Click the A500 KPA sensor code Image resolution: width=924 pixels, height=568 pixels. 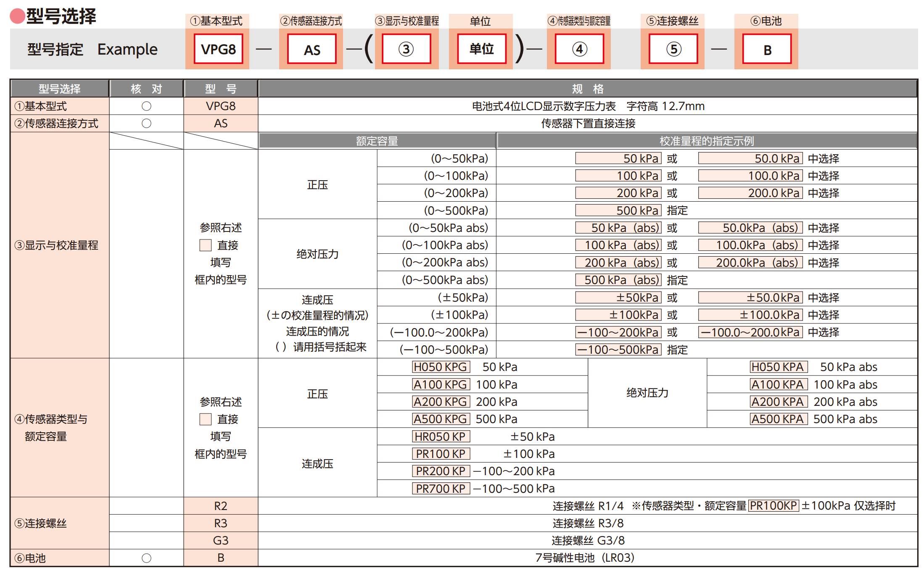click(779, 419)
